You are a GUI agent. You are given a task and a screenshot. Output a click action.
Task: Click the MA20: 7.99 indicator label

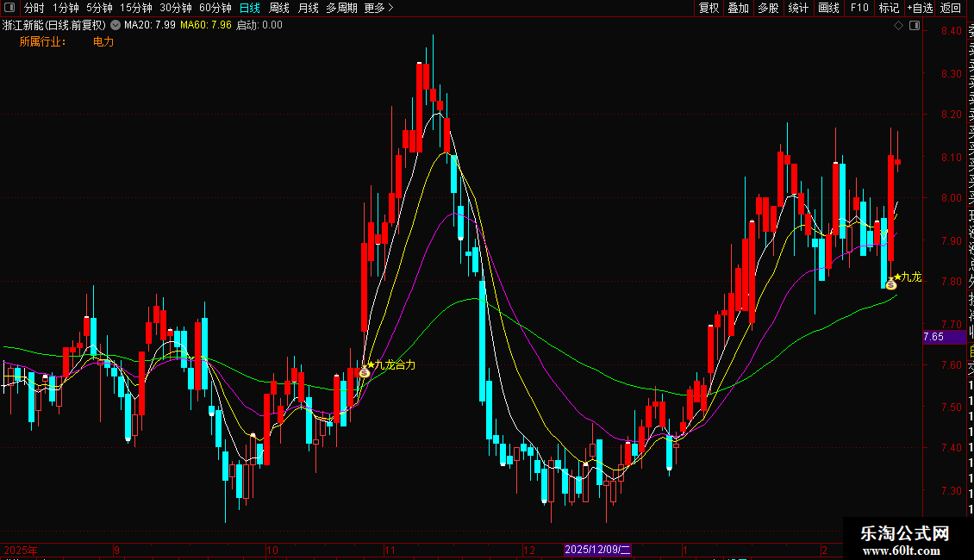coord(150,26)
